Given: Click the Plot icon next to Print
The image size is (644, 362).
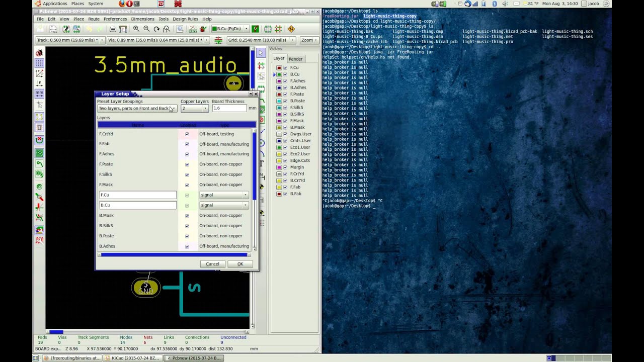Looking at the screenshot, I should (x=123, y=29).
